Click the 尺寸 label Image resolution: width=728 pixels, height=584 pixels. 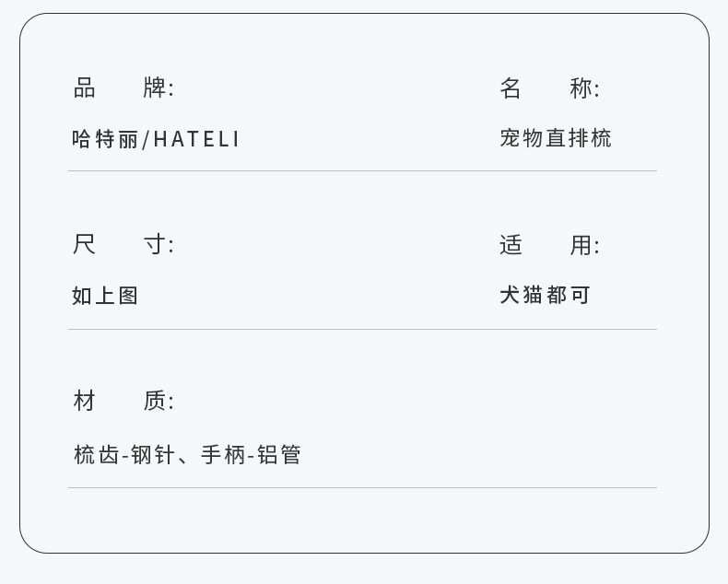(123, 245)
